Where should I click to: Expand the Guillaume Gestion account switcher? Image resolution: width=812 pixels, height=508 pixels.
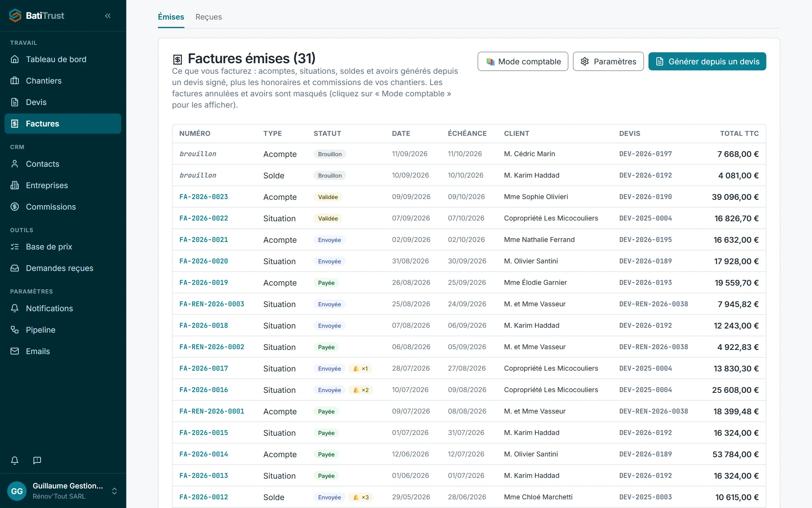114,491
